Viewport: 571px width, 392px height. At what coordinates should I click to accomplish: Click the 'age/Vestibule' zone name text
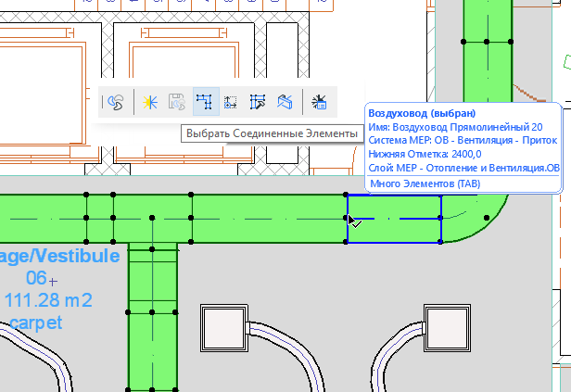59,256
